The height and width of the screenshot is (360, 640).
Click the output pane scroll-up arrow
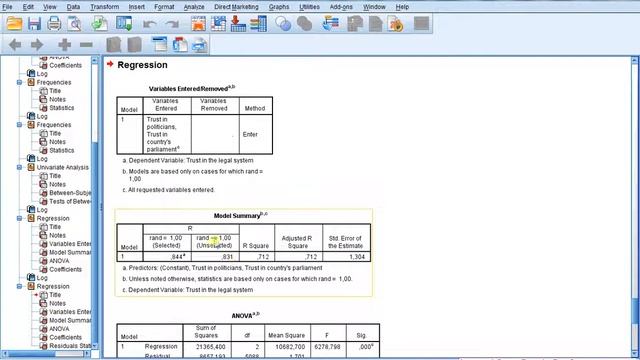[x=634, y=60]
